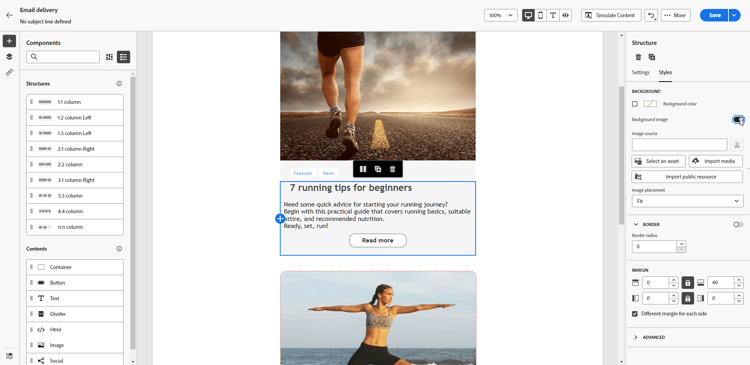
Task: Delete the structure from canvas toolbar
Action: (393, 169)
